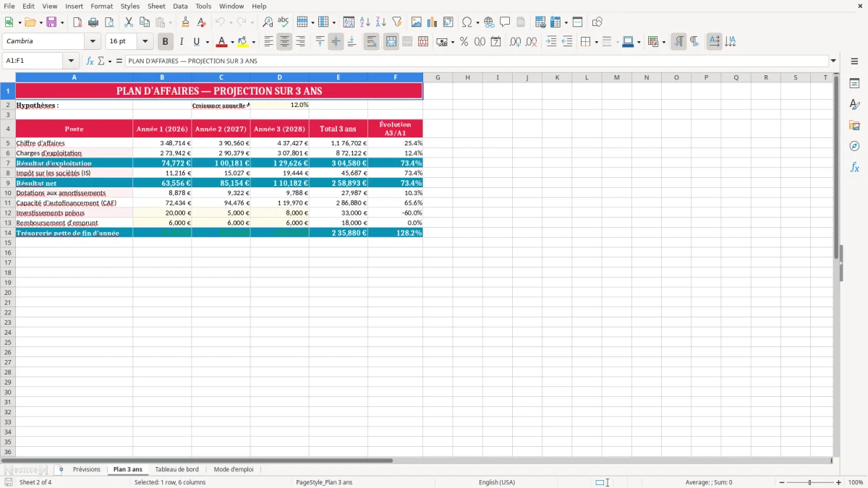Insert a hyperlink
This screenshot has width=868, height=488.
[489, 22]
